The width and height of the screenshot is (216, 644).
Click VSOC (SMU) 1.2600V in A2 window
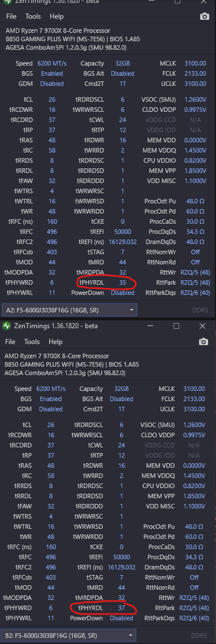click(x=196, y=99)
